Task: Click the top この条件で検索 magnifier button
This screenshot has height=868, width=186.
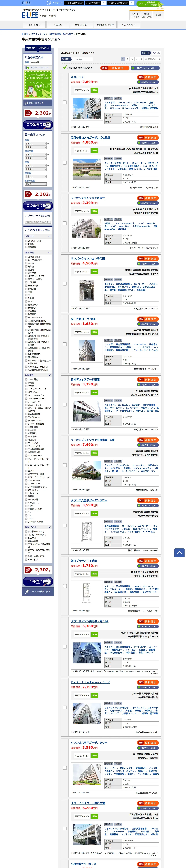Action: (38, 125)
